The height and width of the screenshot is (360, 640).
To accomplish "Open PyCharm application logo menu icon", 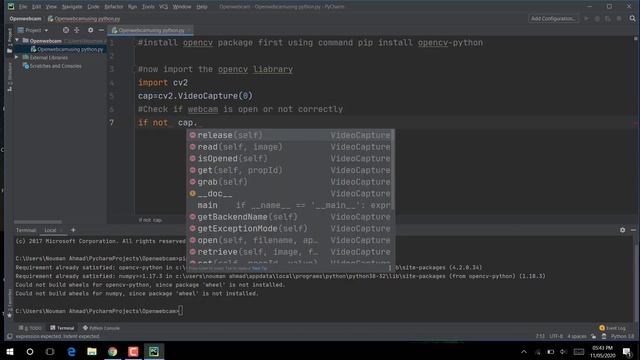I will 11,7.
